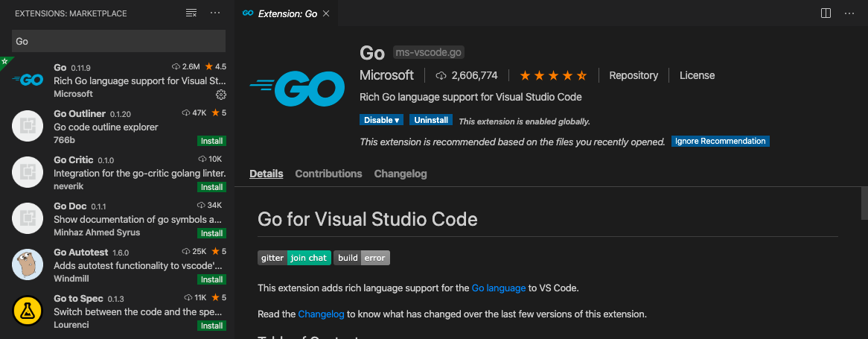The width and height of the screenshot is (868, 339).
Task: Open manage gear for Go extension
Action: pyautogui.click(x=221, y=94)
